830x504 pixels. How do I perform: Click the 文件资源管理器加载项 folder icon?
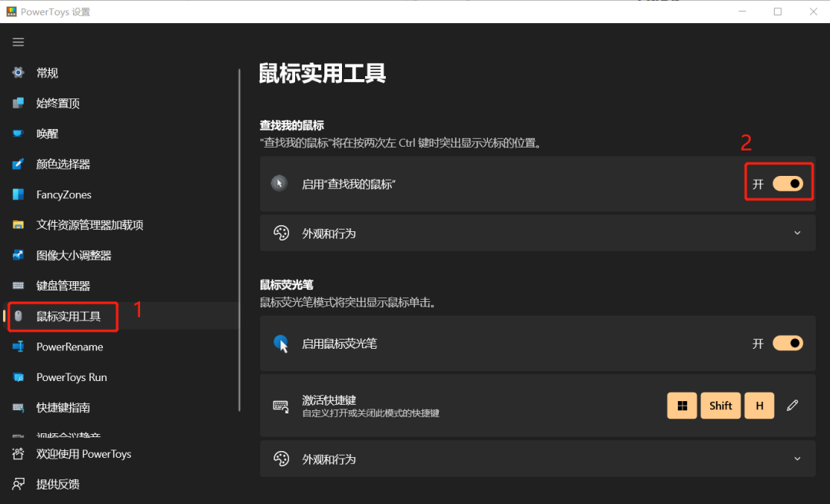pyautogui.click(x=18, y=225)
